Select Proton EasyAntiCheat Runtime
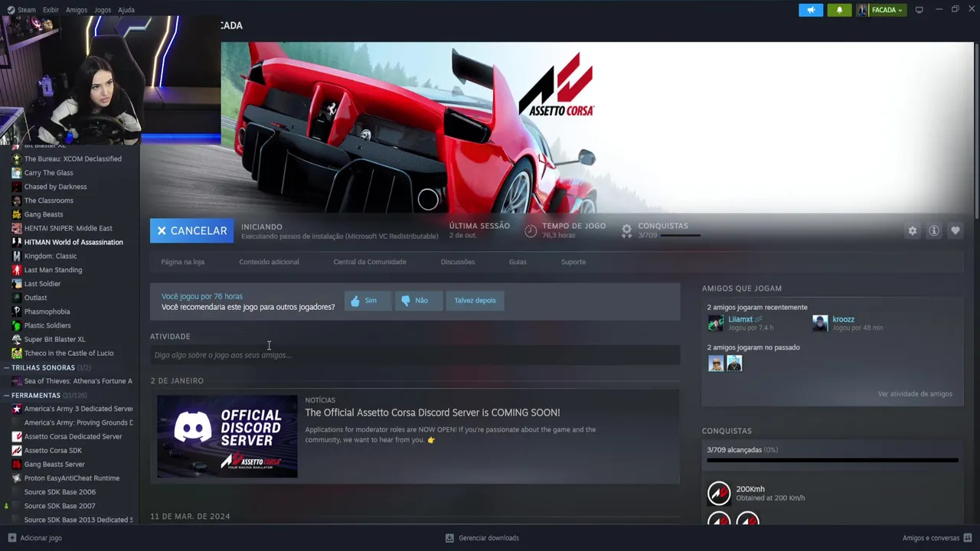 pyautogui.click(x=72, y=478)
